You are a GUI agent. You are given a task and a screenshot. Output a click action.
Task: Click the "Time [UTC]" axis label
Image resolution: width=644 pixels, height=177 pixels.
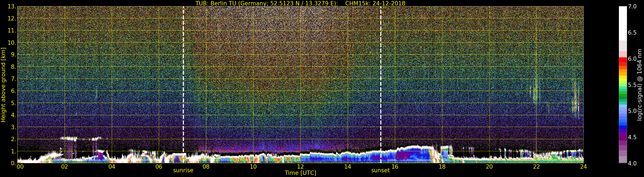[x=300, y=173]
